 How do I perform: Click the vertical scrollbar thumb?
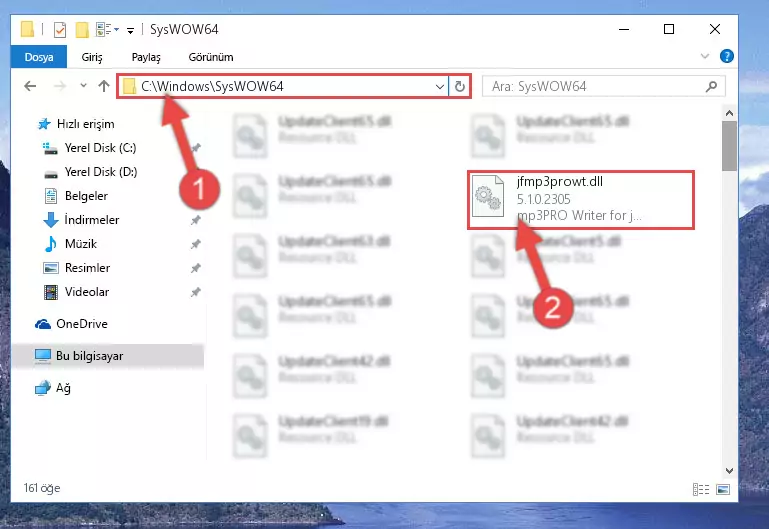point(729,146)
